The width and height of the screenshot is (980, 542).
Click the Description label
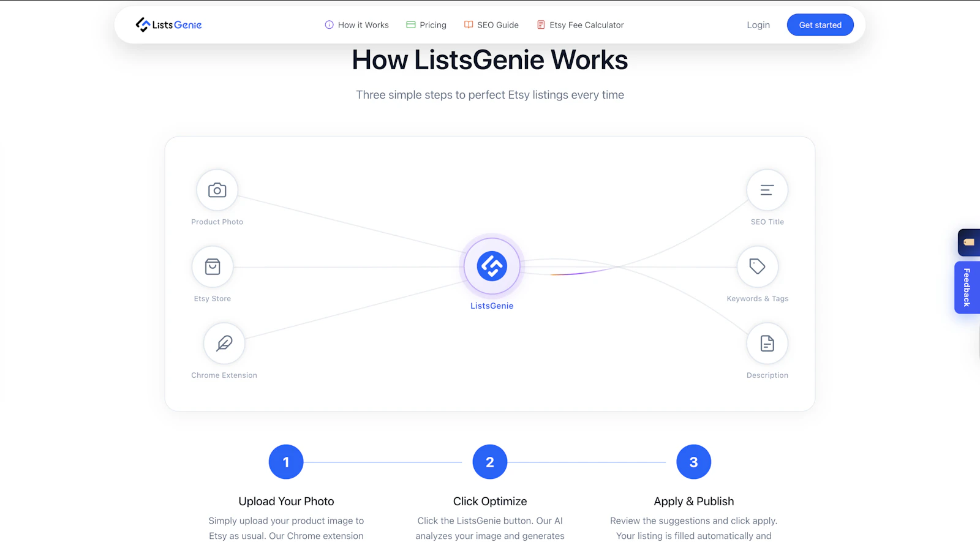pos(767,375)
